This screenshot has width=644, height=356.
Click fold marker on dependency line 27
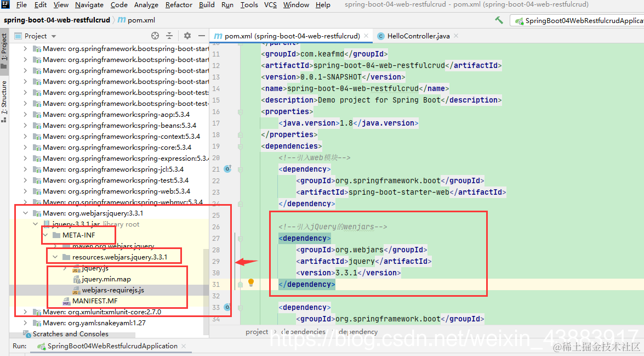[x=241, y=239]
